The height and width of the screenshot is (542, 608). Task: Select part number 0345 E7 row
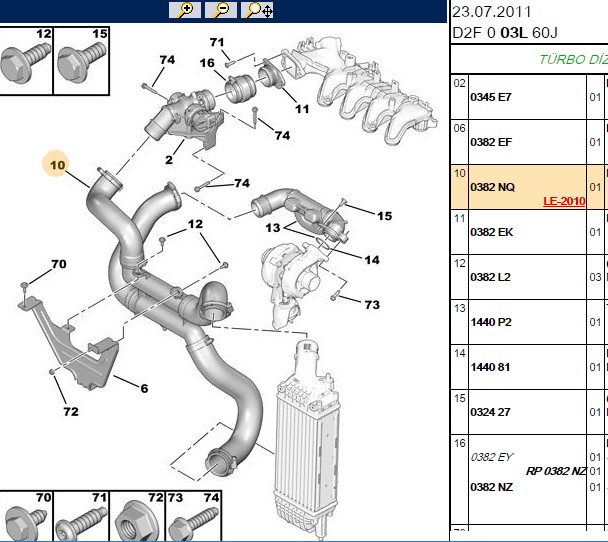(529, 97)
